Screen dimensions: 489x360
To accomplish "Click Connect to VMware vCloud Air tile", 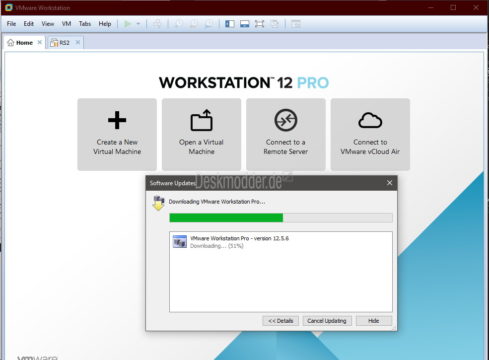I will pyautogui.click(x=370, y=134).
